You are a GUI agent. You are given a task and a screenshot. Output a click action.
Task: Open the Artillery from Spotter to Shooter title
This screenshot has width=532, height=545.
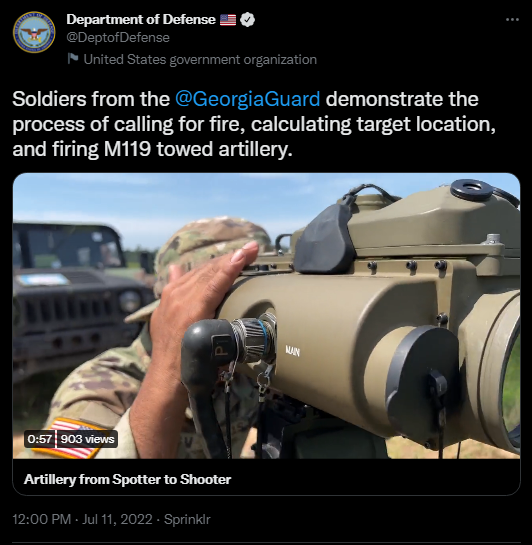tap(128, 479)
